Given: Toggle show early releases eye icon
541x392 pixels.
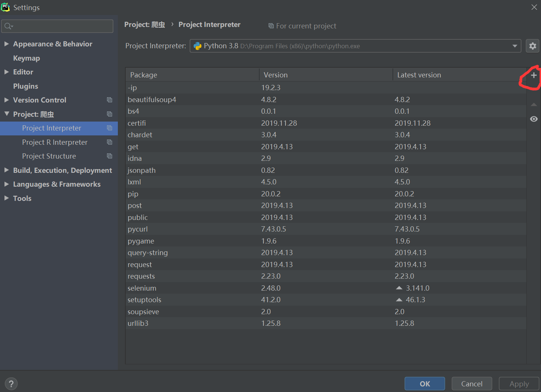Looking at the screenshot, I should 534,119.
